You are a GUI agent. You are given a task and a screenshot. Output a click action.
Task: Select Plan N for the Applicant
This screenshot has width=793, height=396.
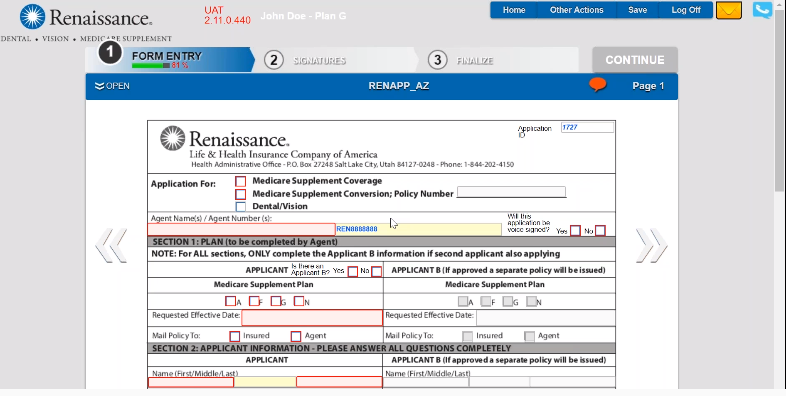click(x=299, y=301)
